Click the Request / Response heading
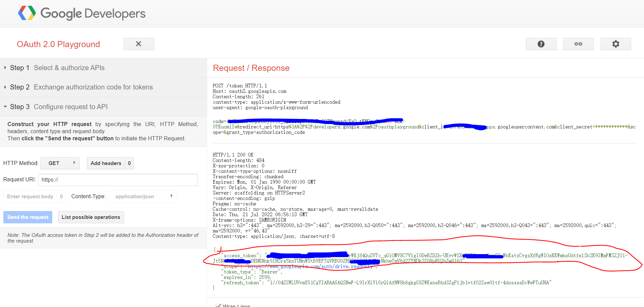The width and height of the screenshot is (644, 307). (251, 68)
